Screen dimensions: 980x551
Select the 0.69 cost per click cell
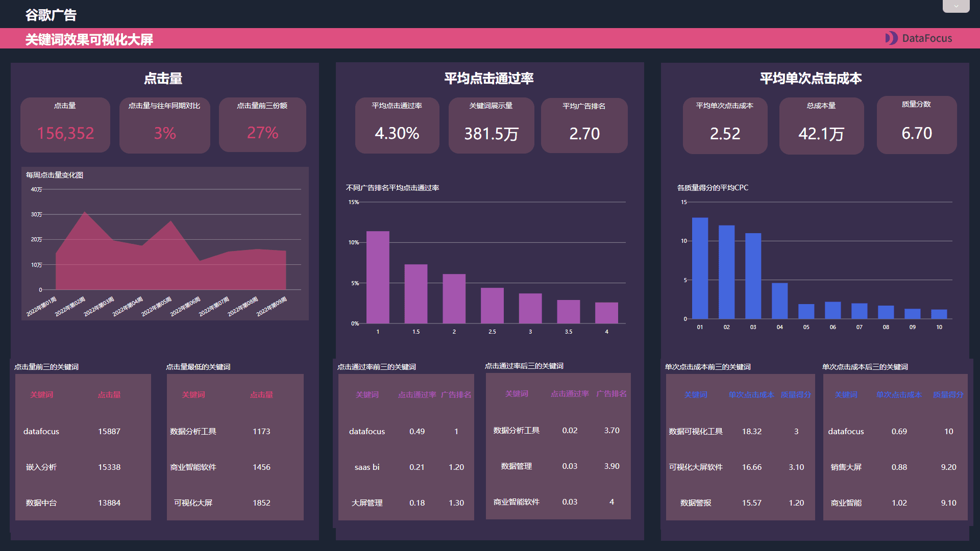[x=899, y=432]
